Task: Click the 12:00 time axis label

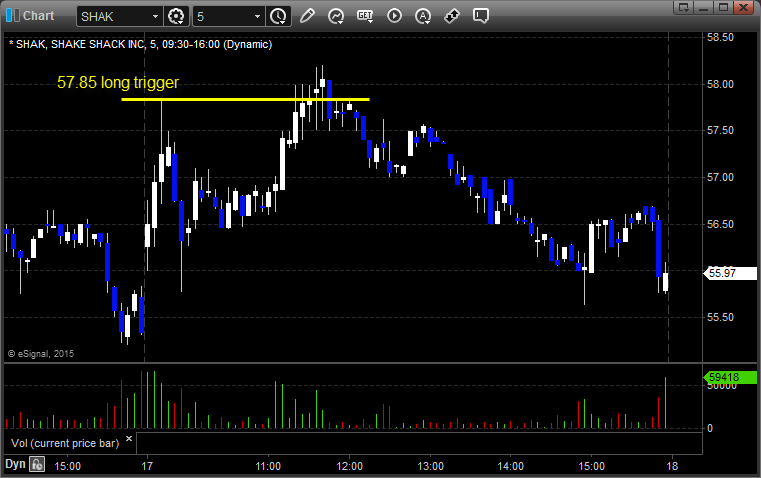Action: coord(349,466)
